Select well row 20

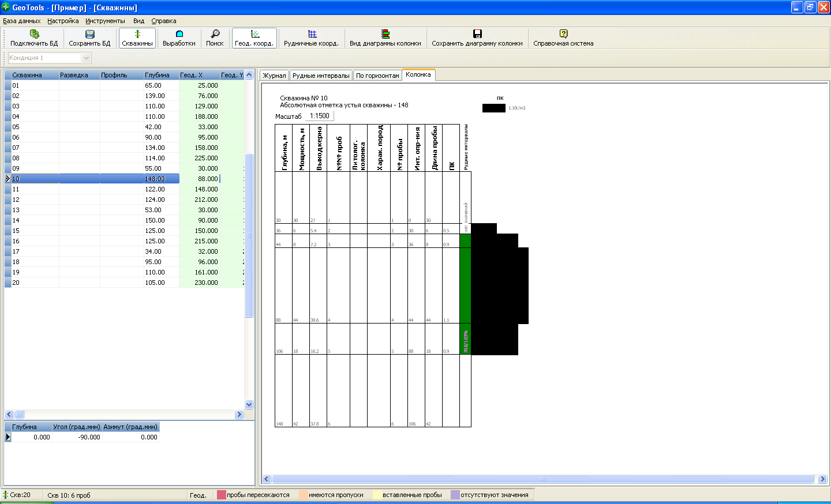(124, 283)
